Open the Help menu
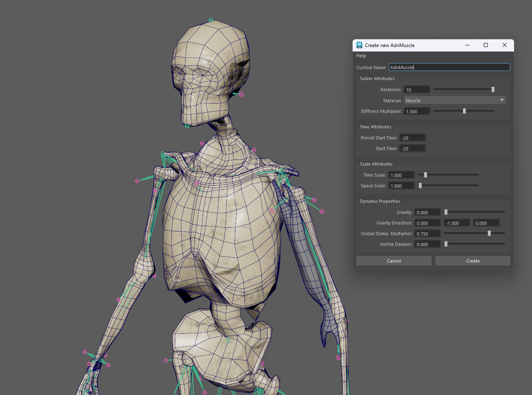532x395 pixels. tap(361, 56)
